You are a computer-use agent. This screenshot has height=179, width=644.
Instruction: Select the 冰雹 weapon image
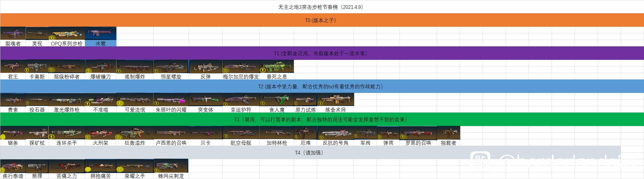[x=101, y=33]
